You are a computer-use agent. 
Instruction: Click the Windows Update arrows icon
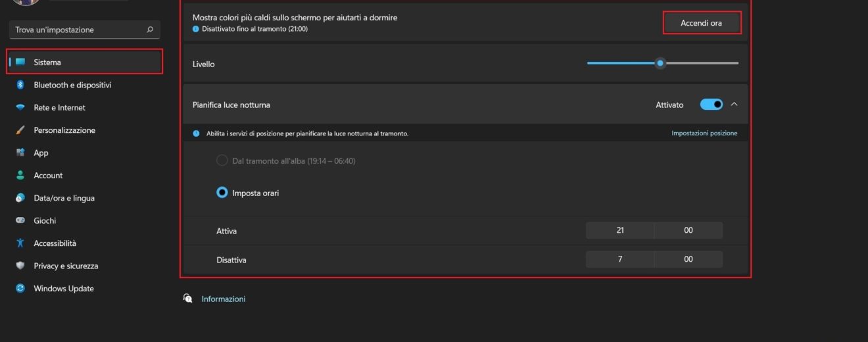(x=20, y=288)
